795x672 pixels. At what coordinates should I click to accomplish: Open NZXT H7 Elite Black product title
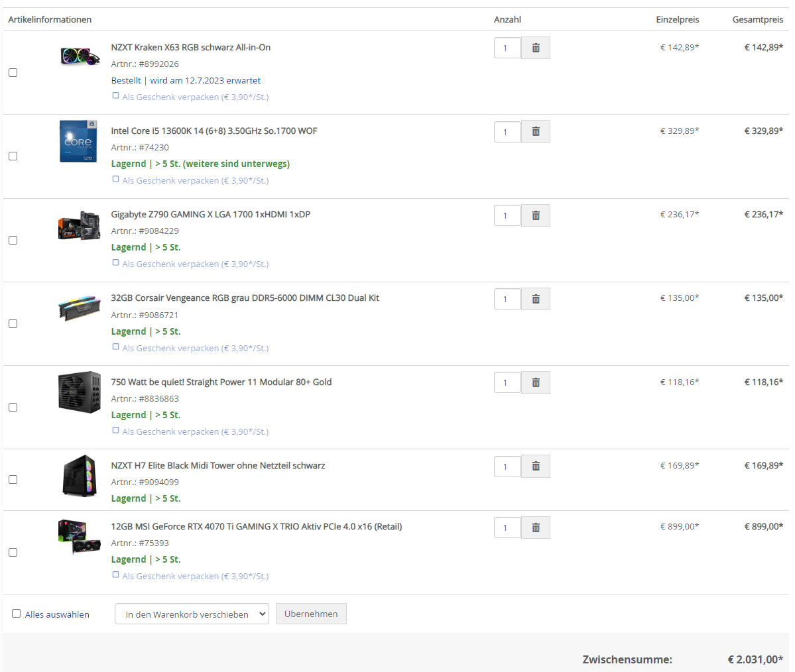pyautogui.click(x=218, y=465)
